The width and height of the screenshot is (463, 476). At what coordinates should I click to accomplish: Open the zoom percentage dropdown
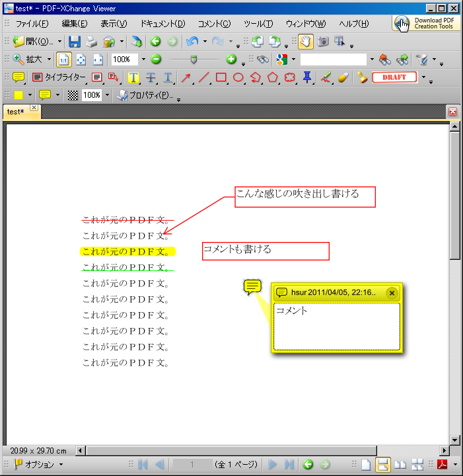[x=143, y=59]
